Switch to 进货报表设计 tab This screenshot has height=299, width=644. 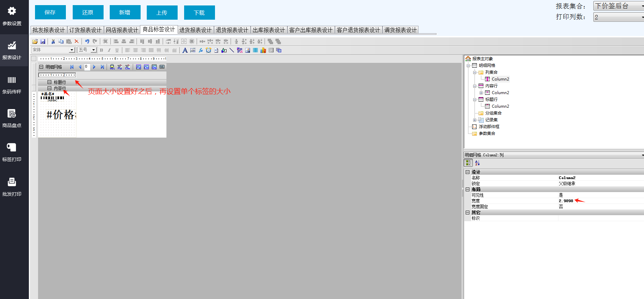(195, 30)
